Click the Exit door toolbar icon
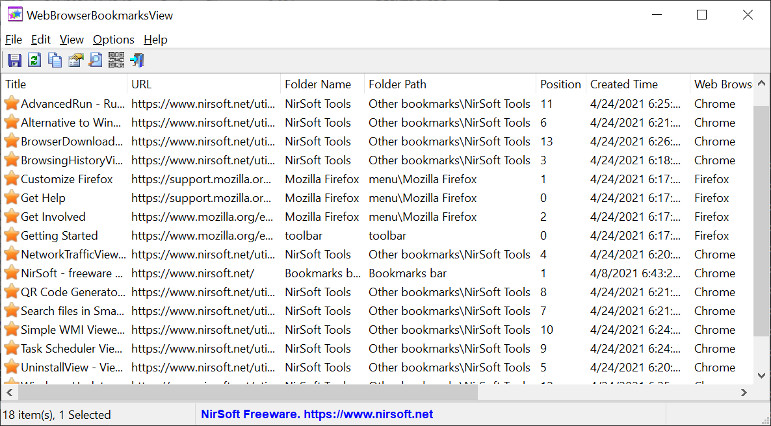771x426 pixels. (x=137, y=61)
